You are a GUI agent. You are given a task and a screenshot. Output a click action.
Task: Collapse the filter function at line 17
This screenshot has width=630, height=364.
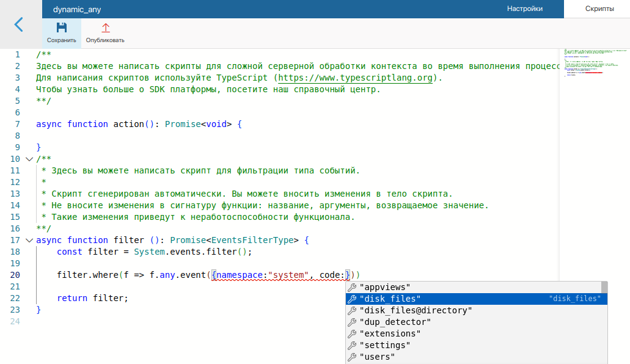[29, 241]
